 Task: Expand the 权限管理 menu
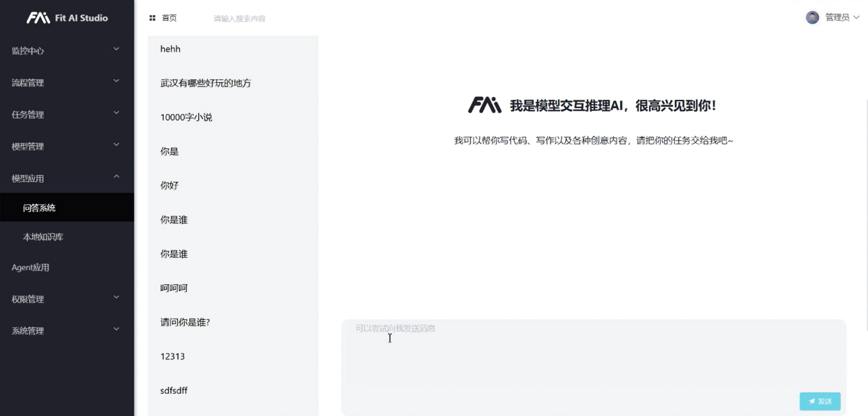(x=67, y=299)
